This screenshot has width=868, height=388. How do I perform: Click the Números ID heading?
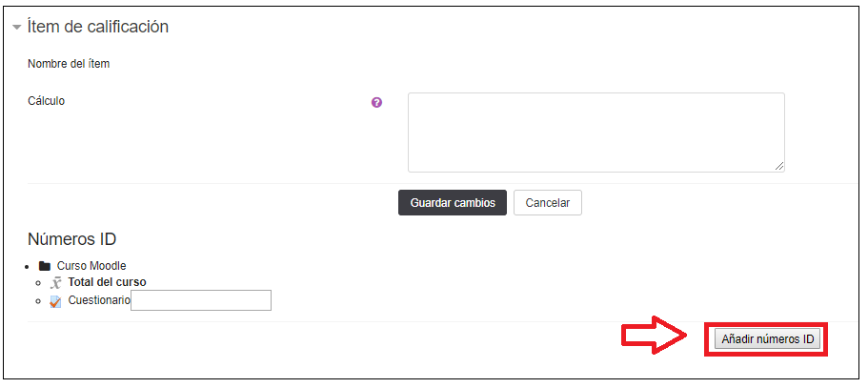pos(72,238)
